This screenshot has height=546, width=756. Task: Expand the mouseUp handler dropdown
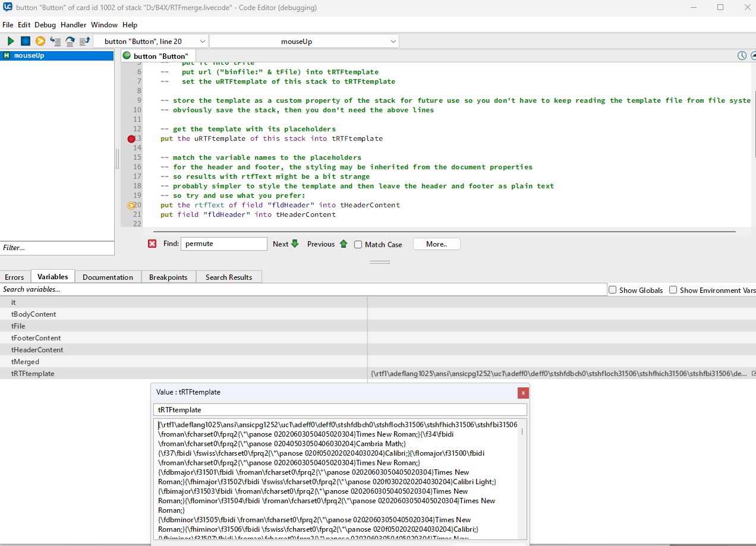393,42
